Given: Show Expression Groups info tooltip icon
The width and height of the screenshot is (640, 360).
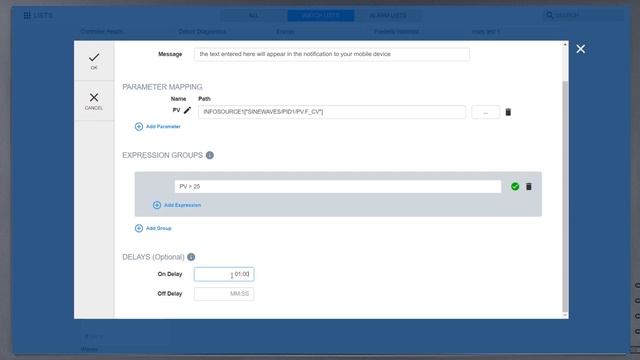Looking at the screenshot, I should point(210,155).
